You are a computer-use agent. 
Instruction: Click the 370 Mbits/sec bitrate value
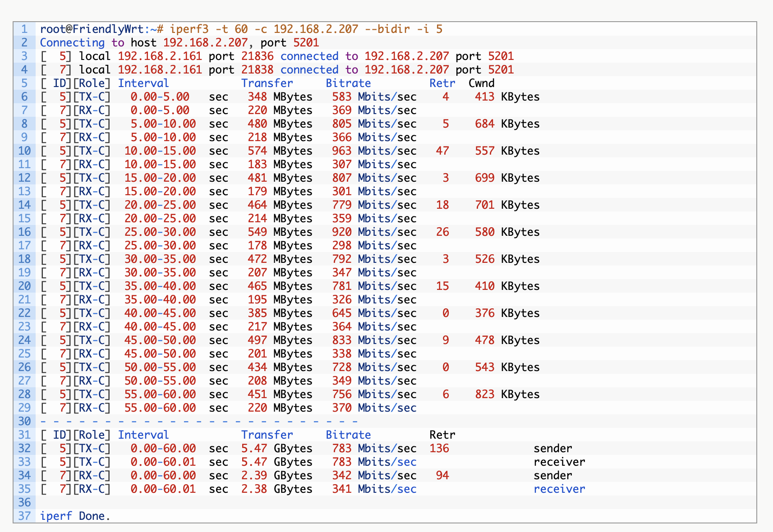point(374,408)
